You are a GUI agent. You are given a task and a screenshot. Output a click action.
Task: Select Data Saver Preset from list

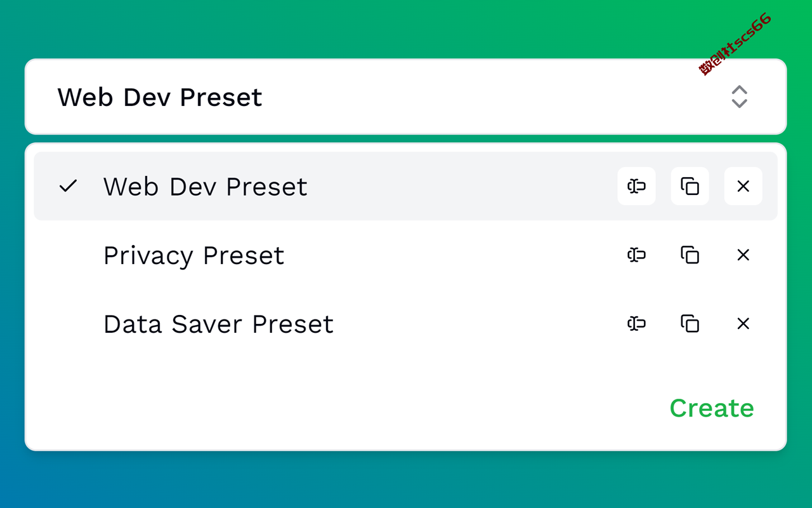[x=405, y=323]
